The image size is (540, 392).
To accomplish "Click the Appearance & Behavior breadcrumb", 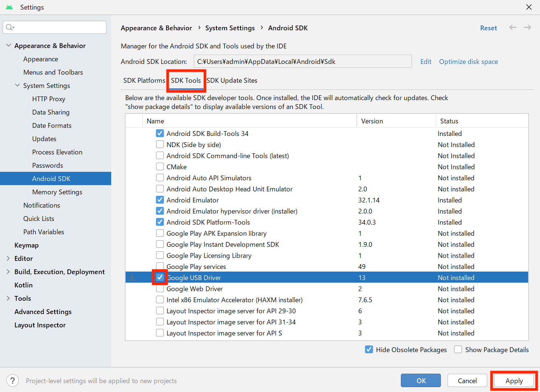I will (156, 28).
